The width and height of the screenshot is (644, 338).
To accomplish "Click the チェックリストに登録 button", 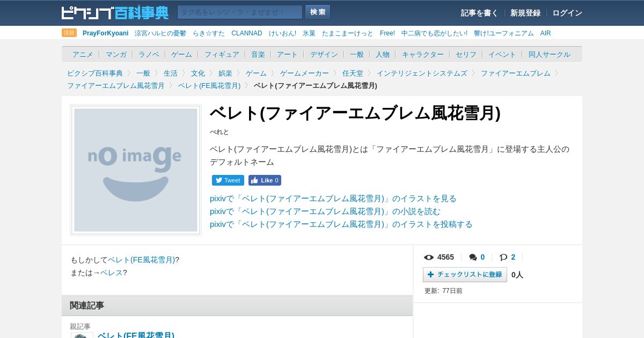I will pyautogui.click(x=465, y=275).
